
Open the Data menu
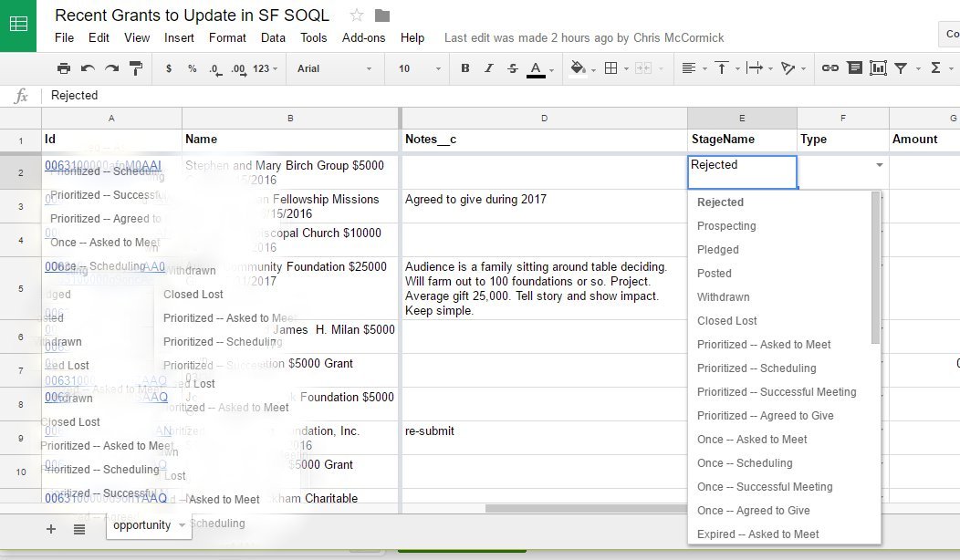273,38
